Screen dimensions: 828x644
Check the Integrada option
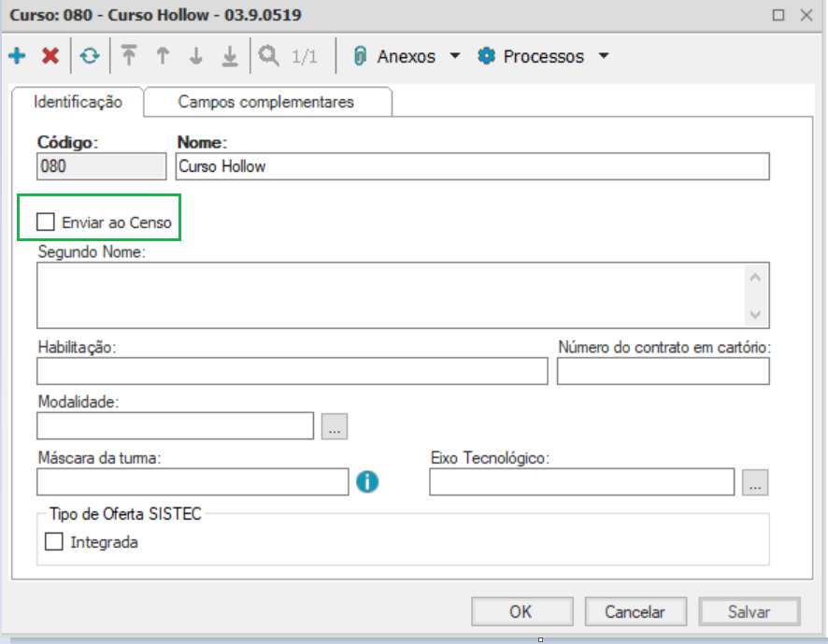[54, 541]
